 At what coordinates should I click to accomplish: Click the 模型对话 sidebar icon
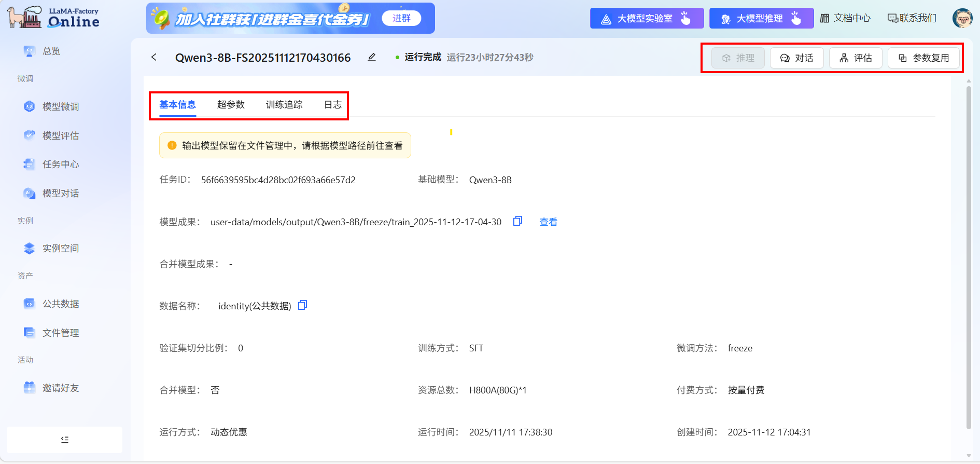point(29,193)
